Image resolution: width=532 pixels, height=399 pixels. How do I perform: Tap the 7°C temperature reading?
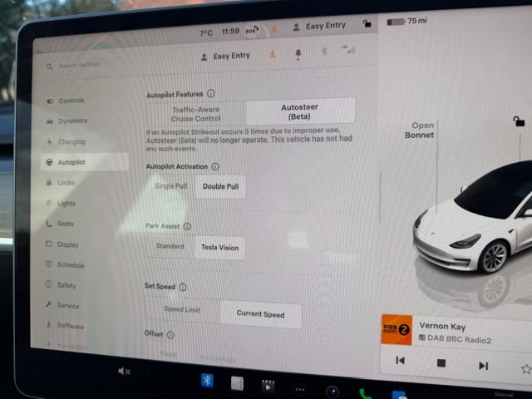tap(206, 33)
